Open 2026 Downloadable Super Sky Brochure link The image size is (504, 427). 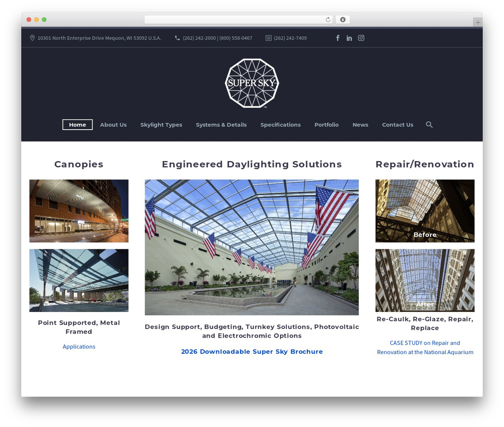[x=252, y=352]
